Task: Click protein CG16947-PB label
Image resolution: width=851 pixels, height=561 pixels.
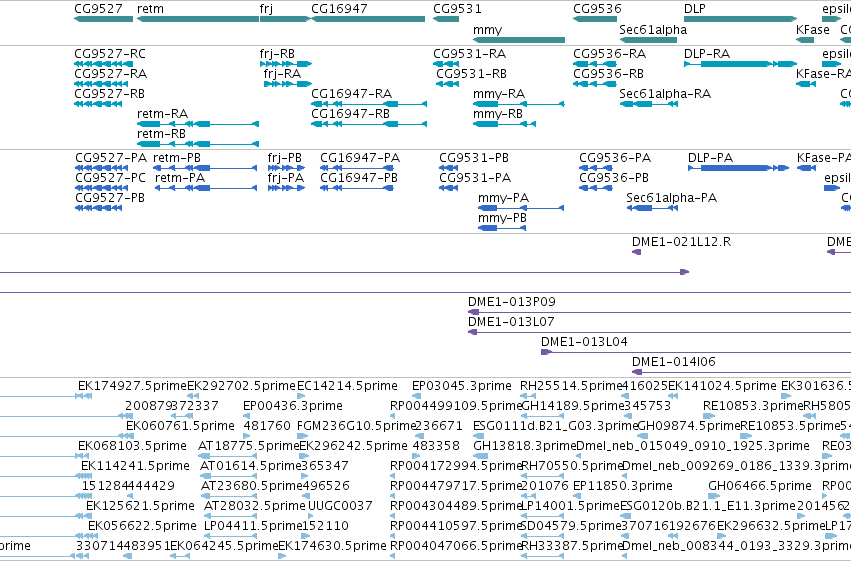Action: pyautogui.click(x=359, y=178)
